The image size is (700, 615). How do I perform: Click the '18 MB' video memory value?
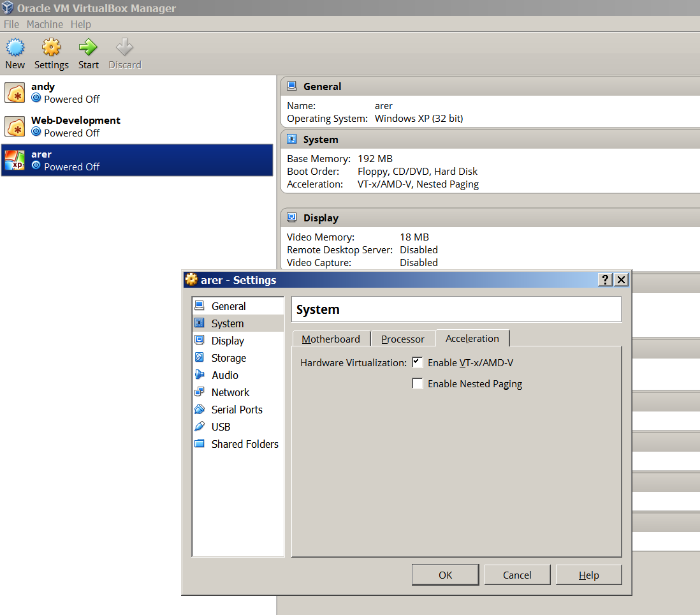click(414, 237)
